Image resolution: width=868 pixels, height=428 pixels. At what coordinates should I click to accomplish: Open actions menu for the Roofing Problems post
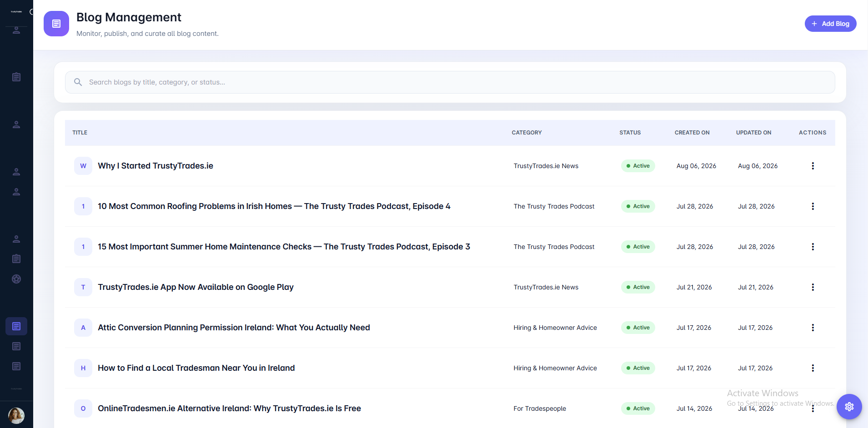813,206
